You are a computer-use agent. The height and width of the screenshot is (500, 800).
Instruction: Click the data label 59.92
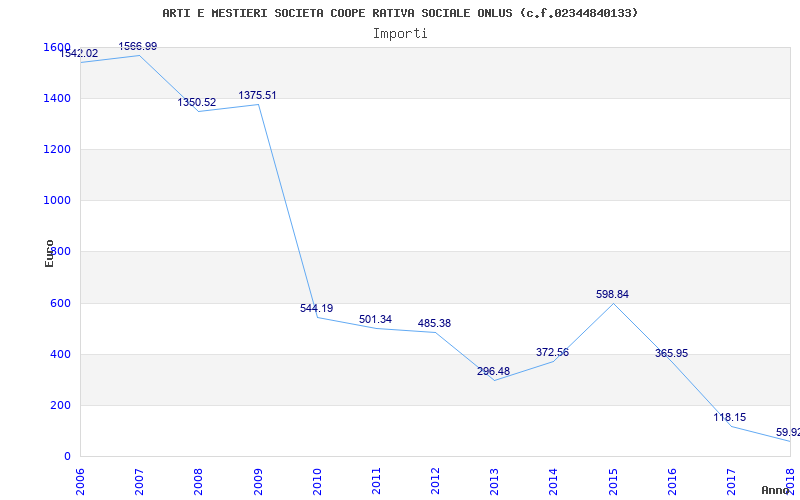788,433
